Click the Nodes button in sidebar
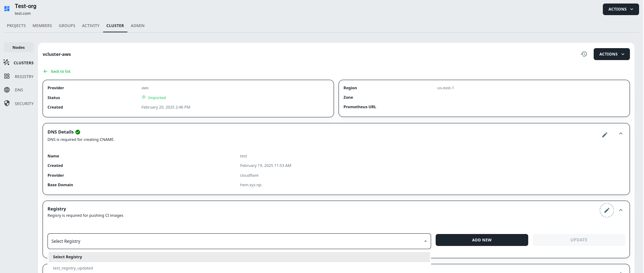644x273 pixels. coord(19,47)
